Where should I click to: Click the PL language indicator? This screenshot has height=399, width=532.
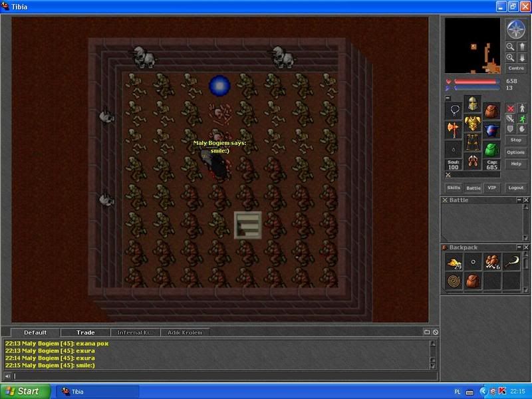coord(457,392)
